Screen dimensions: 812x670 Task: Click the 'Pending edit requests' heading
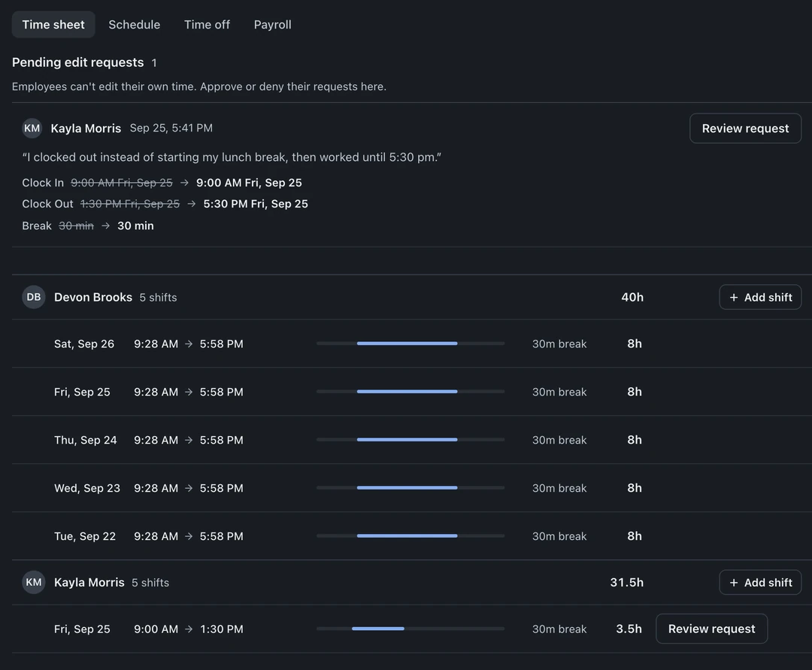[x=77, y=62]
